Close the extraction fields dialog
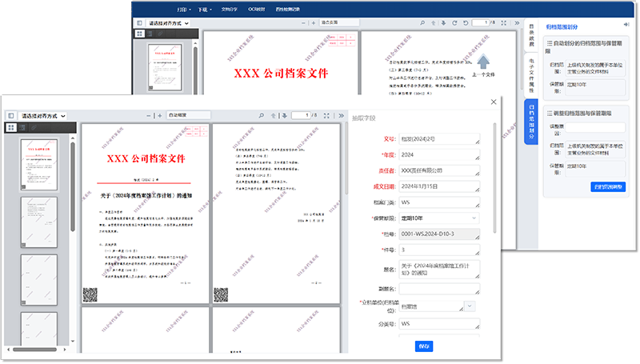This screenshot has width=640, height=364. 493,102
